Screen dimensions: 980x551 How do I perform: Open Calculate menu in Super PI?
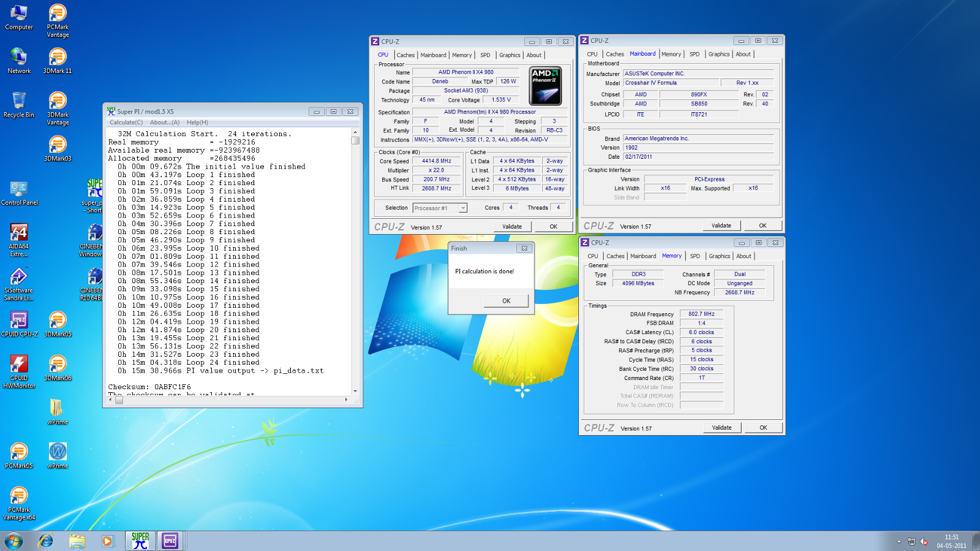(x=126, y=122)
